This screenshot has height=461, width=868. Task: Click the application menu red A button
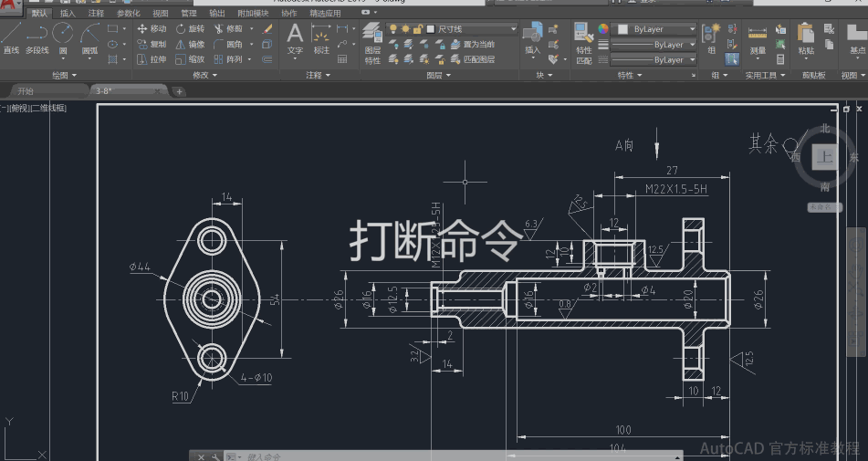[9, 6]
